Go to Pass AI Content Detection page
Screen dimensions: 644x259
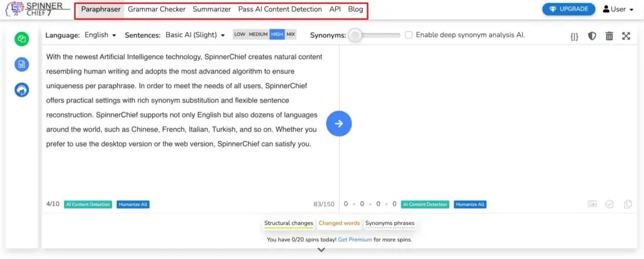pyautogui.click(x=280, y=9)
